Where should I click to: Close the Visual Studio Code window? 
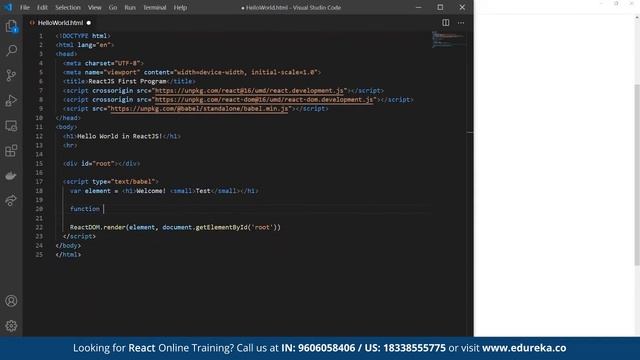click(462, 7)
